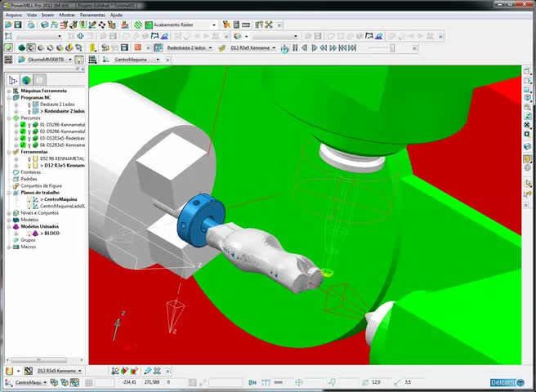The image size is (536, 392).
Task: Click the tool diameter field showing 12,0
Action: point(377,382)
